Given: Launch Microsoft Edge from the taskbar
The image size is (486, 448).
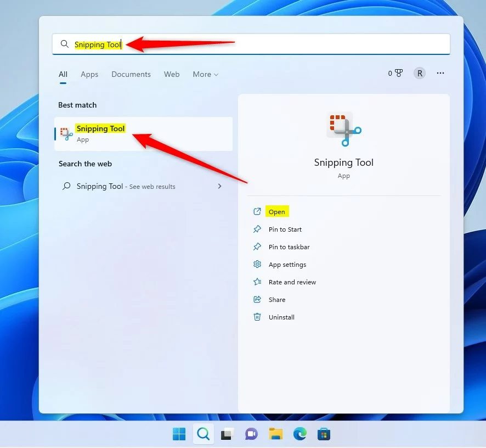Looking at the screenshot, I should click(299, 434).
